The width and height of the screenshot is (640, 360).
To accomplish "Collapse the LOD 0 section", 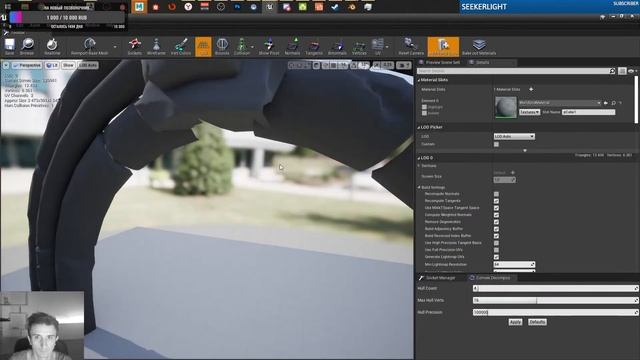I will coord(419,158).
